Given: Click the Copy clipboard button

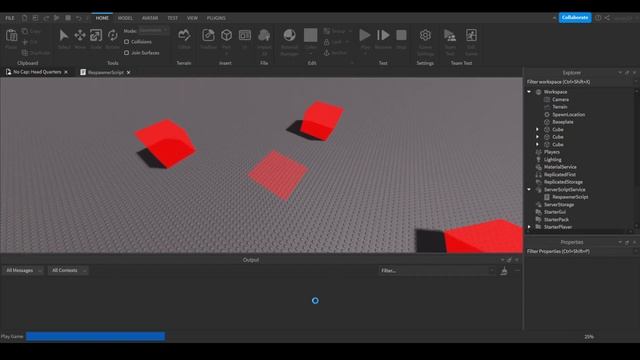Looking at the screenshot, I should [31, 31].
